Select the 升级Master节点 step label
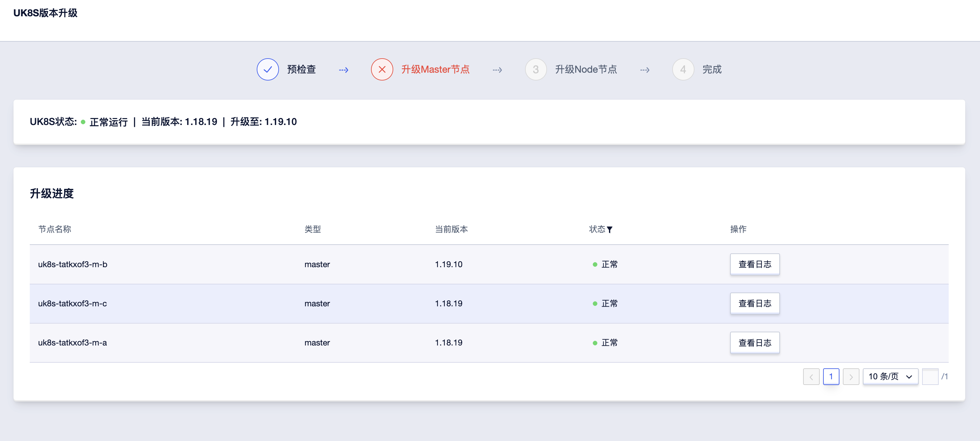The width and height of the screenshot is (980, 441). tap(435, 69)
